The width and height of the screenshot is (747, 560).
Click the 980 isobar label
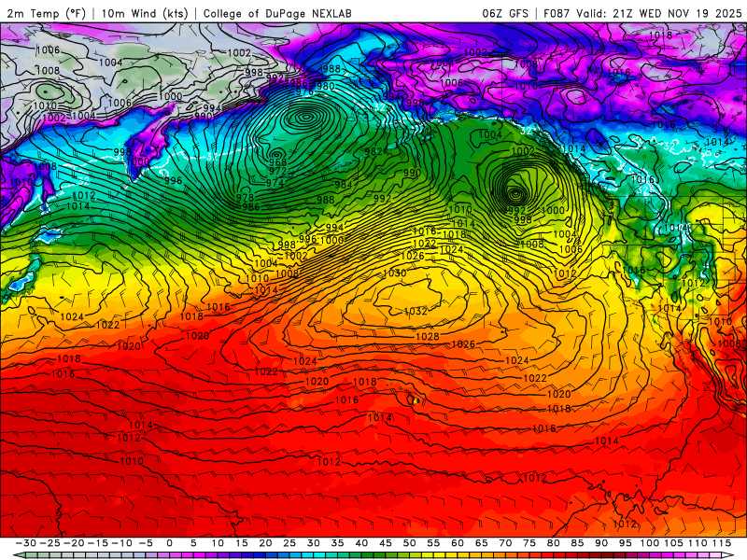325,86
